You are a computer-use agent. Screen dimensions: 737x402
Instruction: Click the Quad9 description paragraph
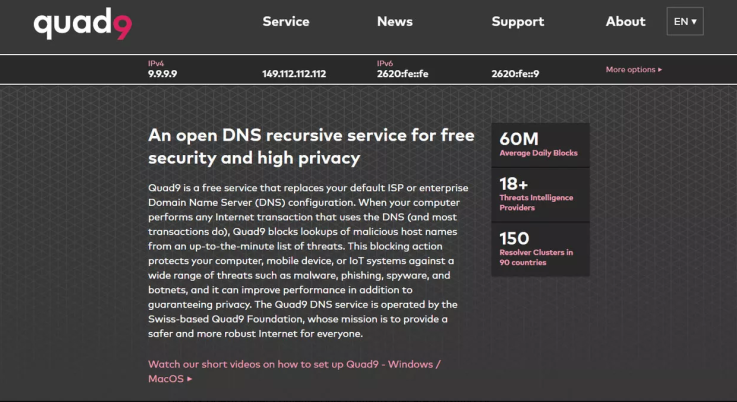[308, 260]
